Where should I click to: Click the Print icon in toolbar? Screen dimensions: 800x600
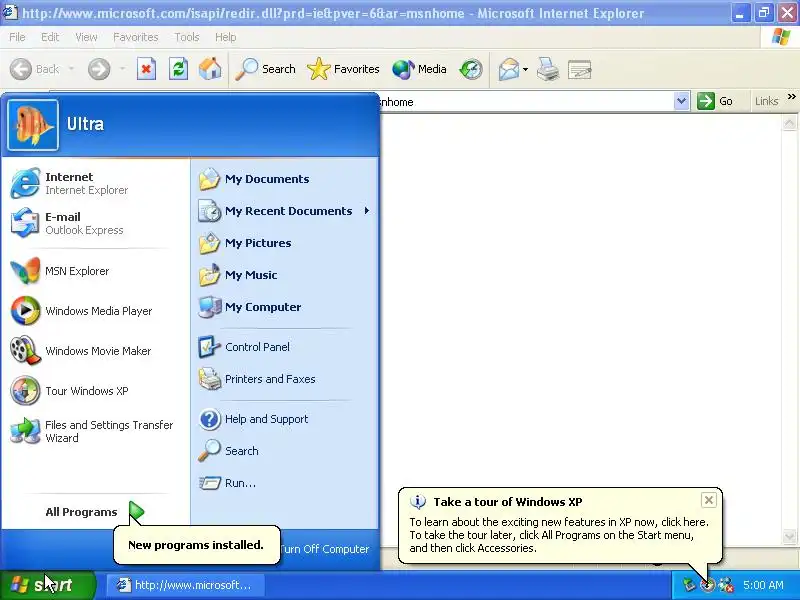(547, 69)
